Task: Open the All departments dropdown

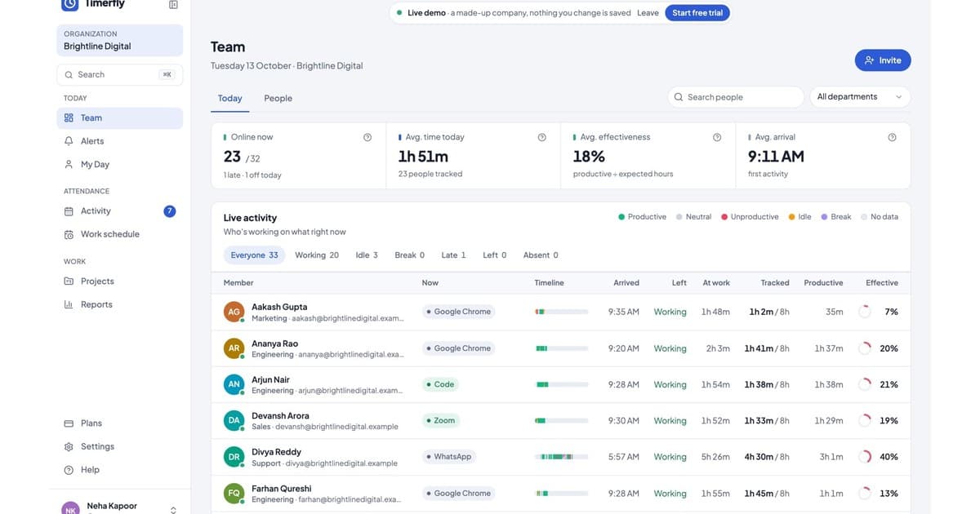Action: pos(860,97)
